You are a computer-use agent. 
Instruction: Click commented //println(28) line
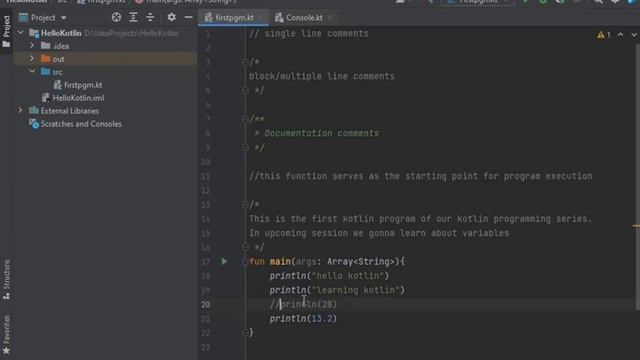[x=303, y=304]
